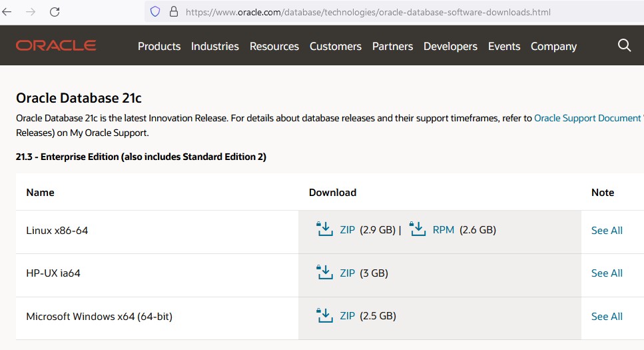Screen dimensions: 644x350
Task: Click the Microsoft Windows x64 (64-bit) row name
Action: tap(99, 316)
